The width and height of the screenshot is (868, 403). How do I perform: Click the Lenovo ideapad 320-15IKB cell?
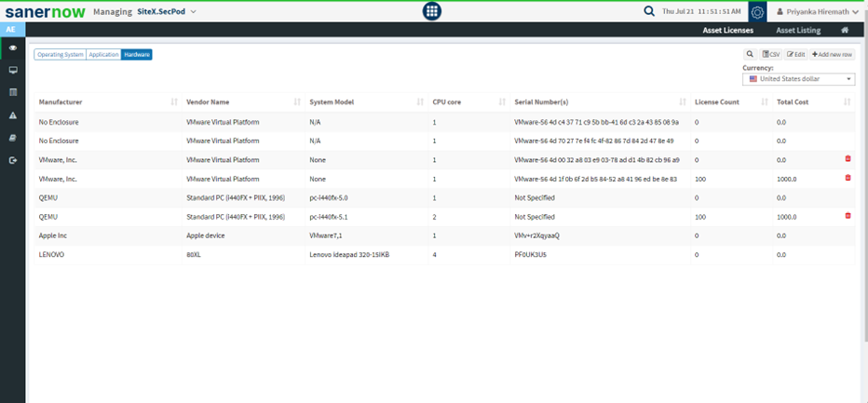(x=349, y=255)
